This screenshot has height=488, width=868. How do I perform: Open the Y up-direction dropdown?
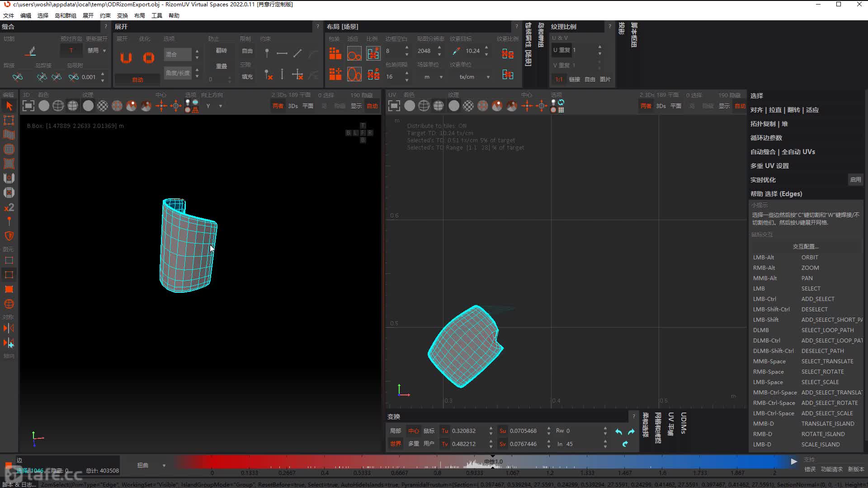[x=214, y=106]
